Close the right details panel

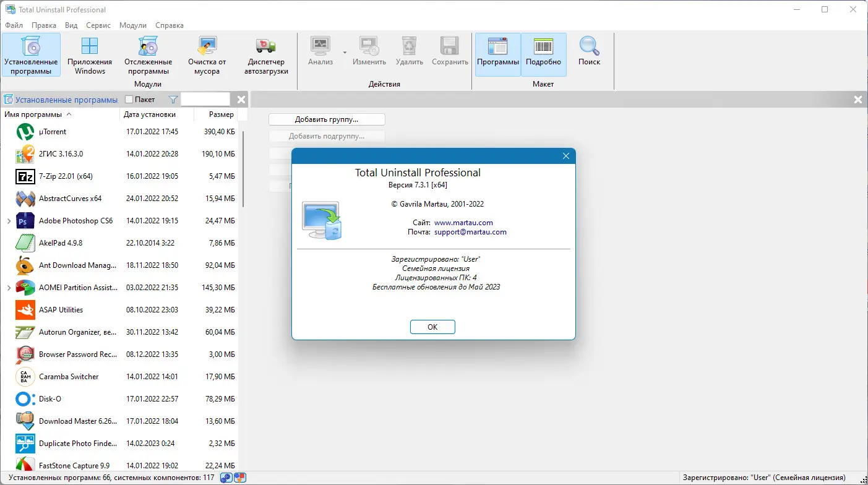858,100
